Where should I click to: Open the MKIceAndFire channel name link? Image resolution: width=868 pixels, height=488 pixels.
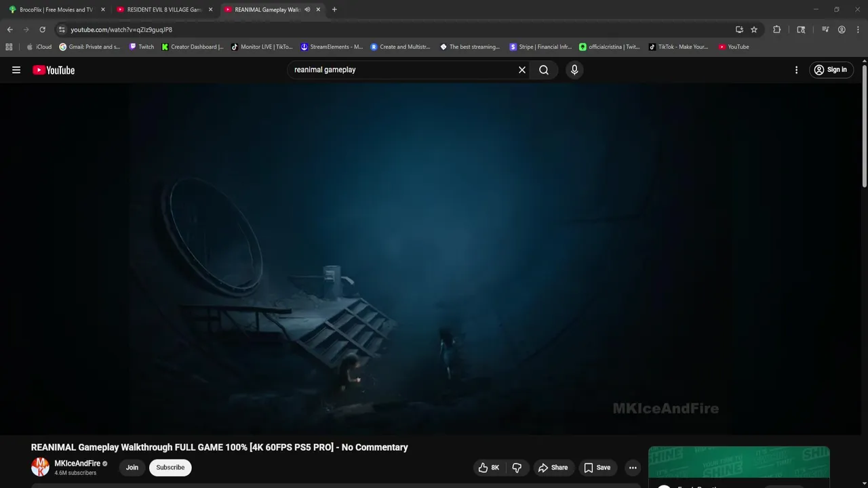pos(77,464)
